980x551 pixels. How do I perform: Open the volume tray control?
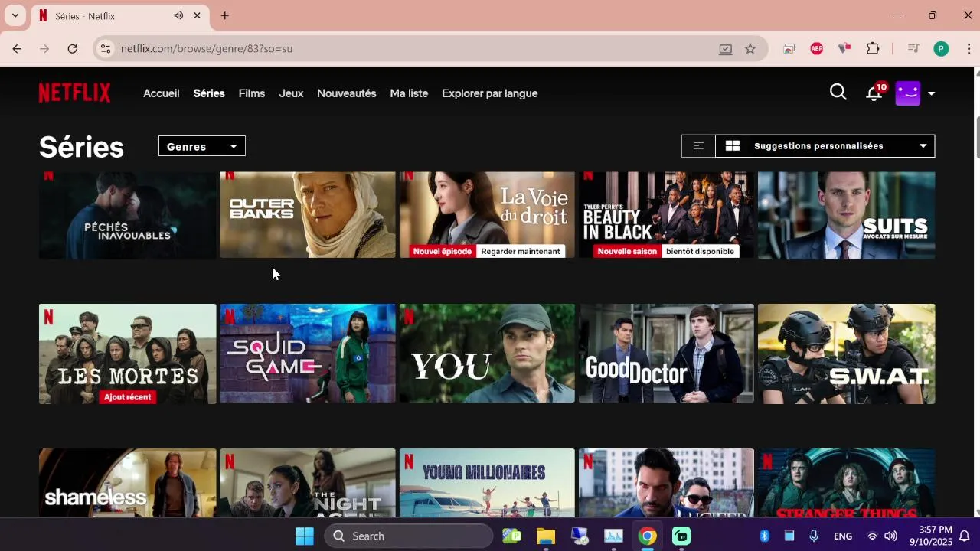pos(891,536)
